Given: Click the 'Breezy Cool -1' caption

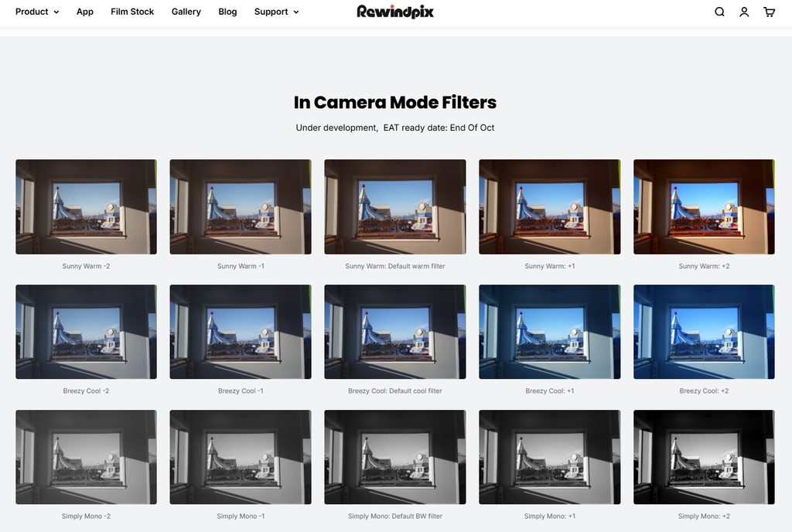Looking at the screenshot, I should pos(241,390).
